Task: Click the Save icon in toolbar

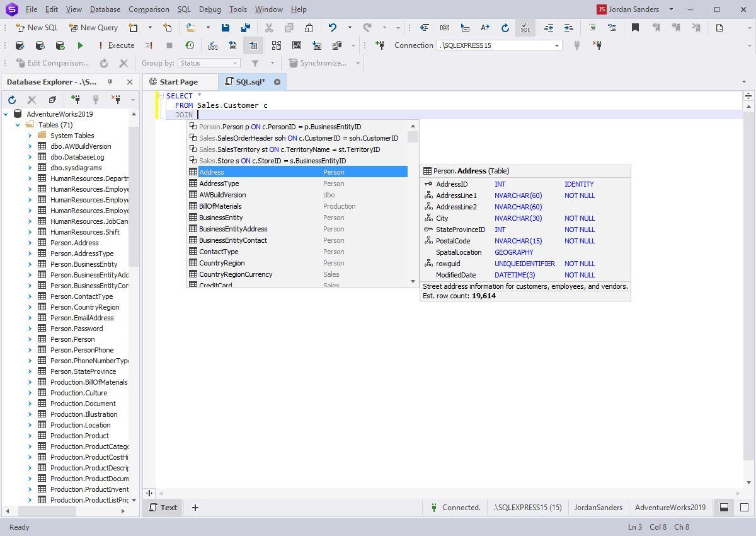Action: pos(226,28)
